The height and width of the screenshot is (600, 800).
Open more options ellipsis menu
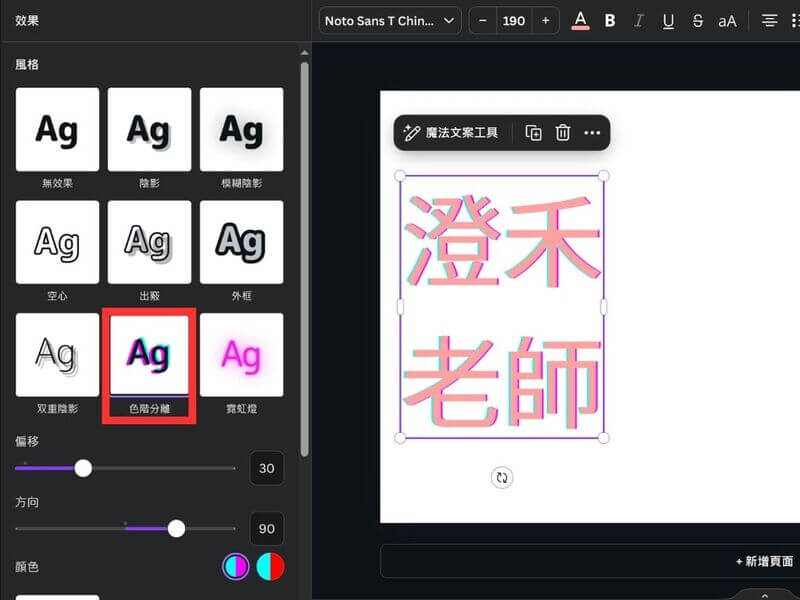tap(592, 133)
